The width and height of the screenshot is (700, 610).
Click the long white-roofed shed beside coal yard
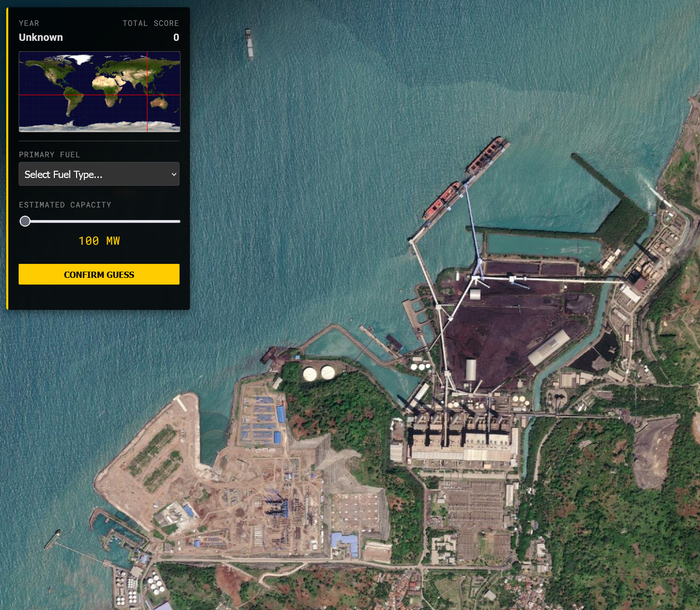pyautogui.click(x=548, y=348)
